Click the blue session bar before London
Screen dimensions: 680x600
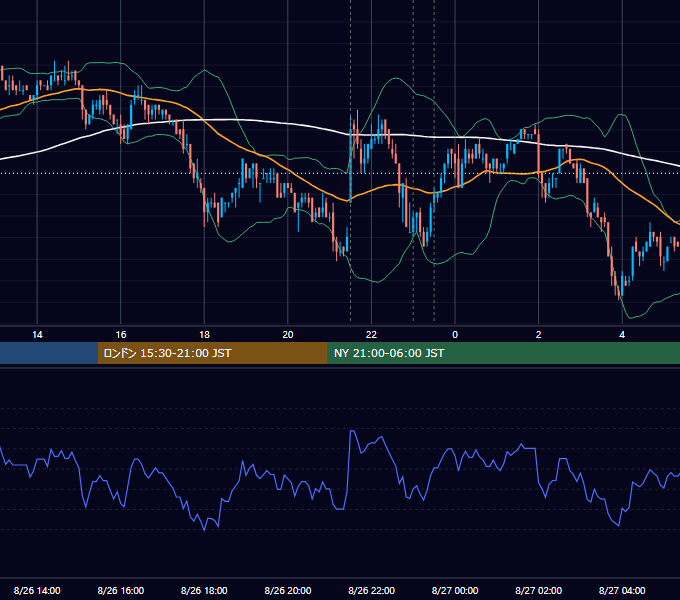pos(49,353)
